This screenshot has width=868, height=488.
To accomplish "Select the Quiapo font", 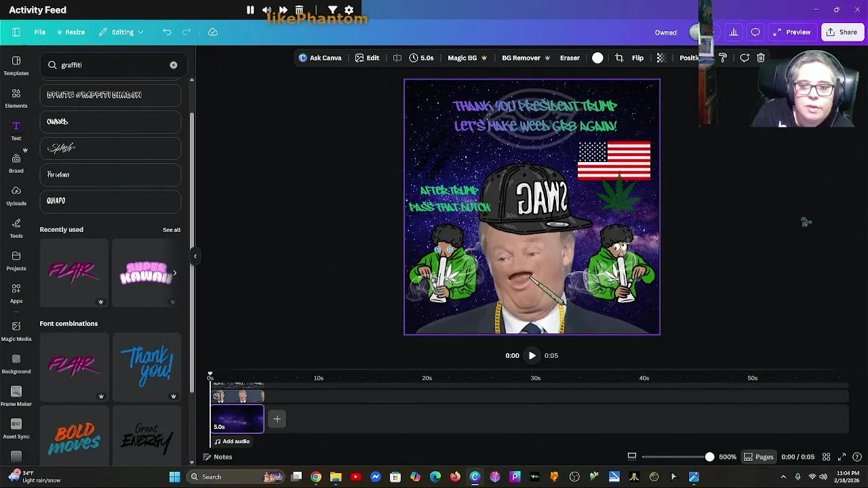I will (111, 201).
